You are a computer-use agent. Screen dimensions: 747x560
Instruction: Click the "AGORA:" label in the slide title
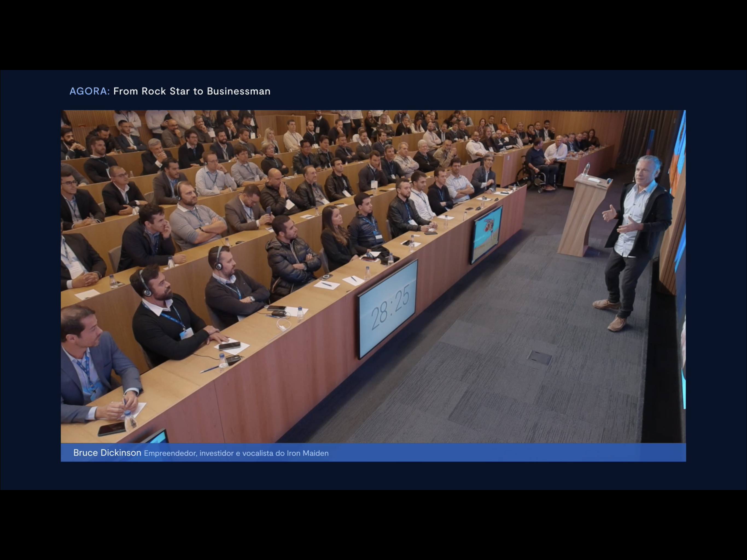89,91
